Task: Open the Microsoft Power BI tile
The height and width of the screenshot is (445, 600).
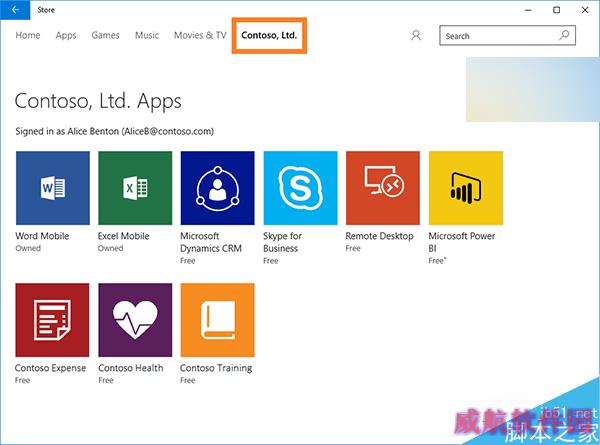Action: coord(466,188)
